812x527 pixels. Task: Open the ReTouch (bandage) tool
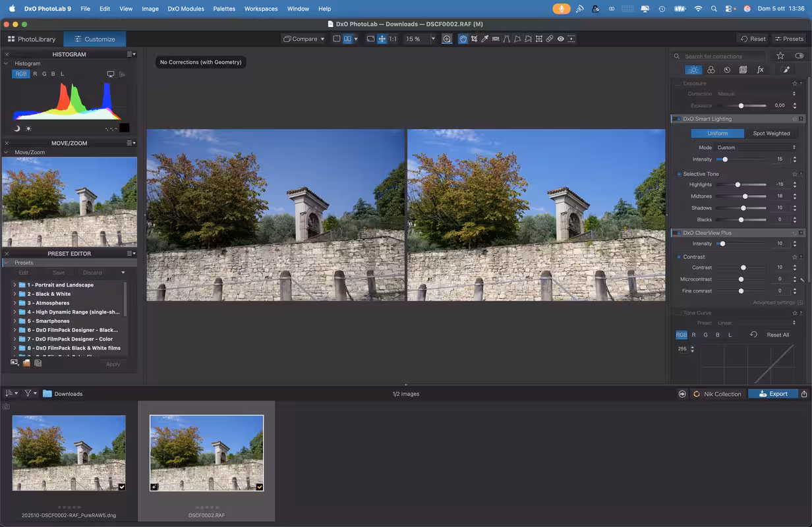click(x=550, y=39)
